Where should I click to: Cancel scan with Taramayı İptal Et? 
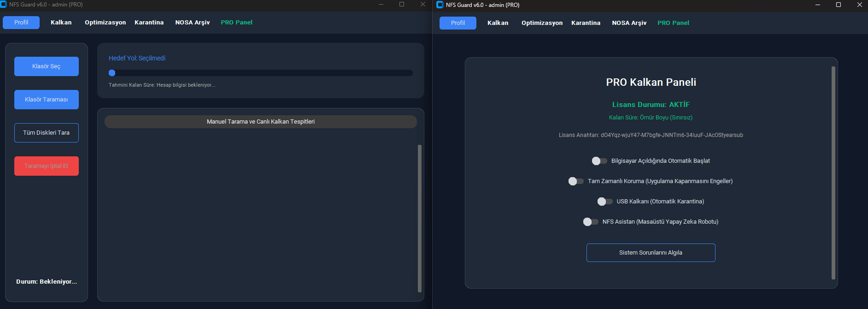[x=47, y=166]
